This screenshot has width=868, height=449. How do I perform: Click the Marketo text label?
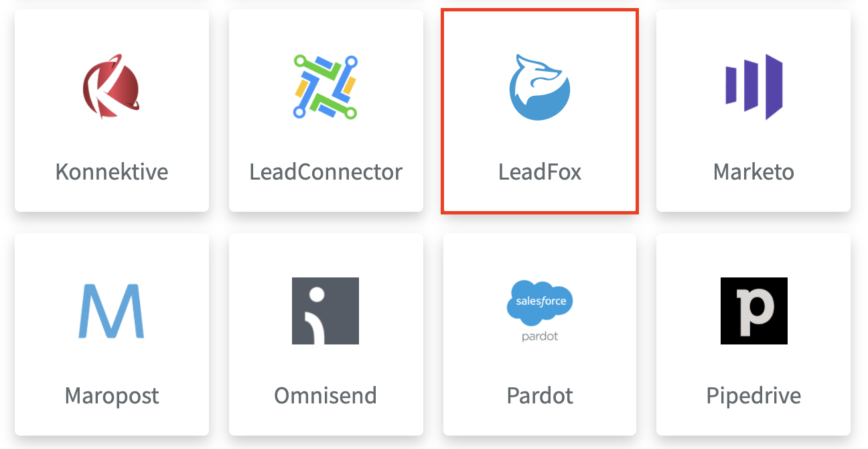point(754,172)
